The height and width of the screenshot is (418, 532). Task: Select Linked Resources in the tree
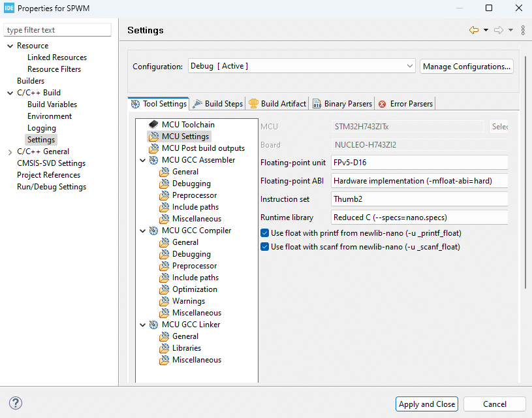coord(57,57)
